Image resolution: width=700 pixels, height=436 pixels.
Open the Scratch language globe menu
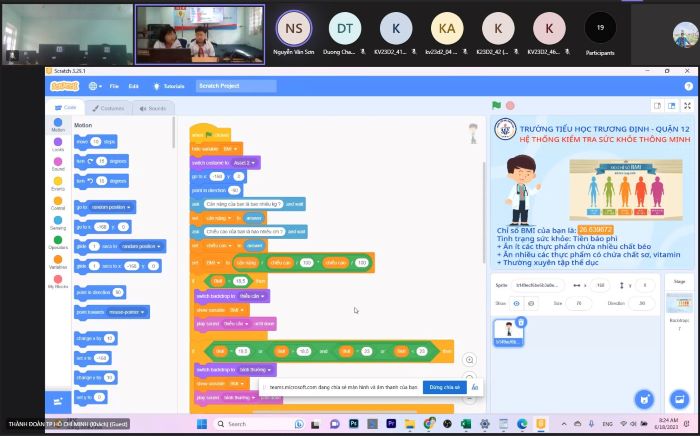pyautogui.click(x=95, y=86)
